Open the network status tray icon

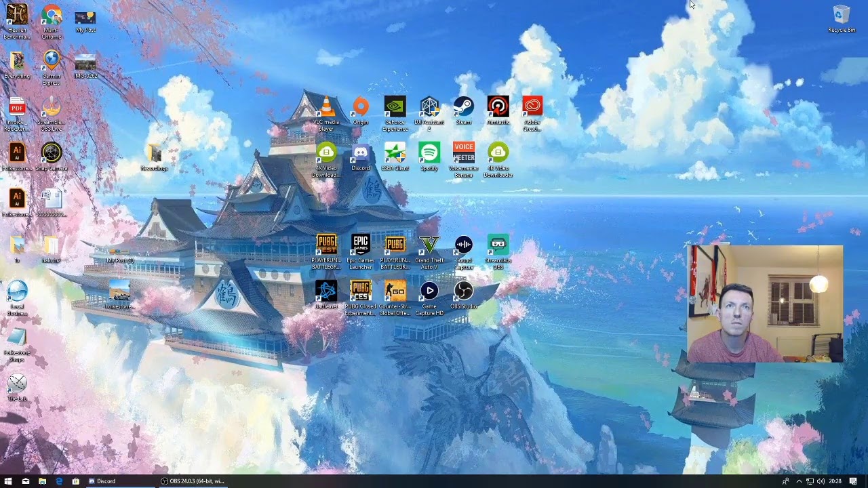tap(810, 481)
